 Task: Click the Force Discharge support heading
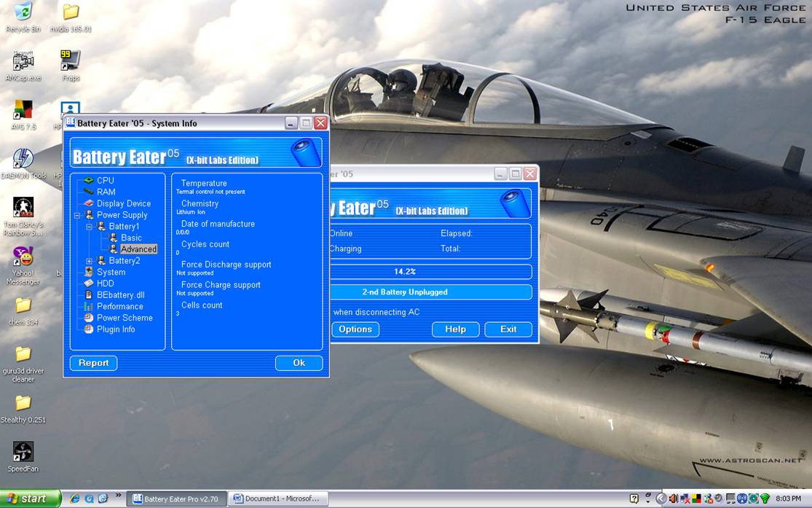(x=226, y=265)
